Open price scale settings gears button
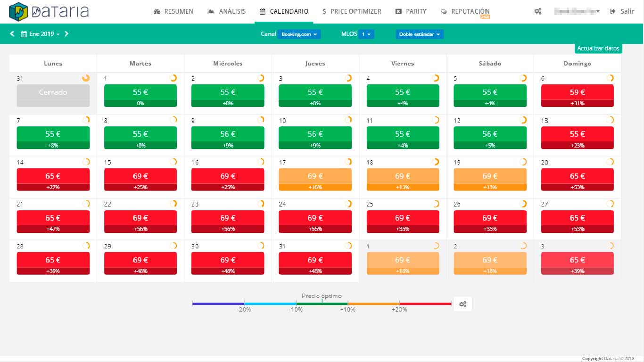This screenshot has height=362, width=644. tap(462, 304)
